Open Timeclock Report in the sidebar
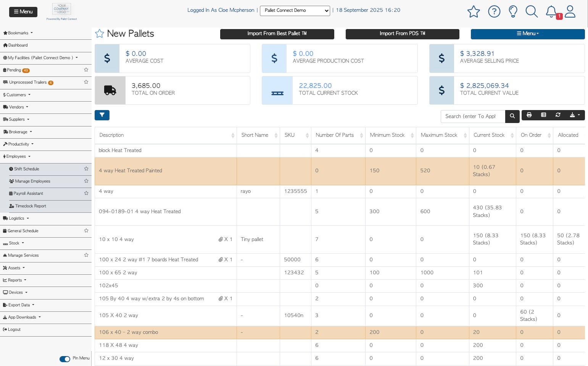The width and height of the screenshot is (588, 366). click(x=27, y=206)
